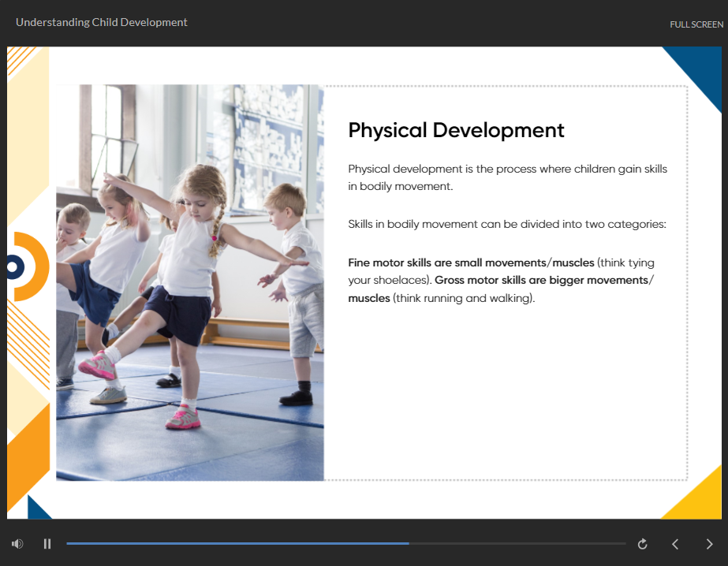The height and width of the screenshot is (566, 728).
Task: Click the orange semicircle graphic on left edge
Action: pyautogui.click(x=35, y=266)
